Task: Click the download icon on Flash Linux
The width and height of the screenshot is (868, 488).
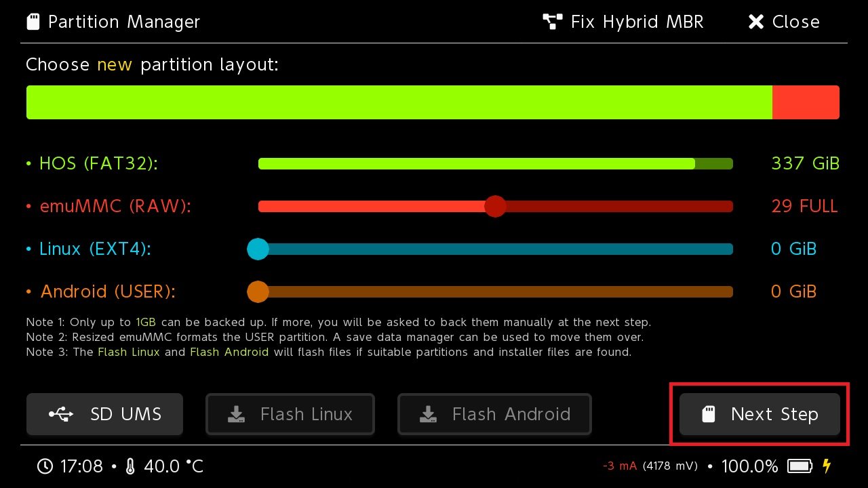Action: (x=236, y=414)
